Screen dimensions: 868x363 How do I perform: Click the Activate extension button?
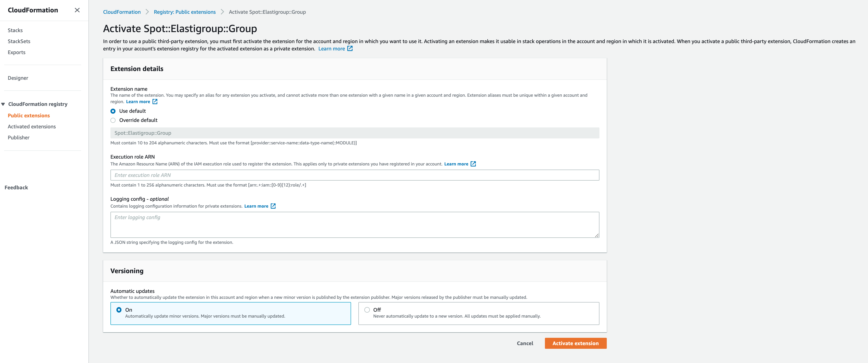[575, 343]
